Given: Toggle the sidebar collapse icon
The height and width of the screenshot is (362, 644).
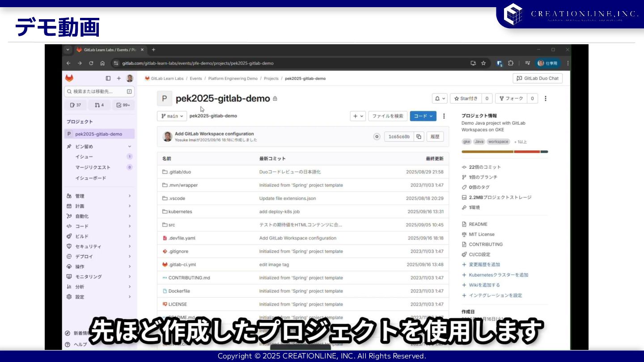Looking at the screenshot, I should tap(108, 78).
